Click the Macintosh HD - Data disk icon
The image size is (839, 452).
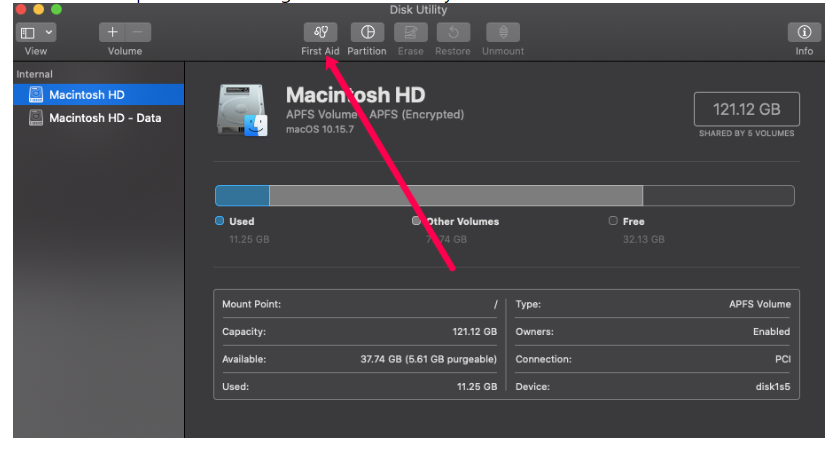click(x=36, y=118)
